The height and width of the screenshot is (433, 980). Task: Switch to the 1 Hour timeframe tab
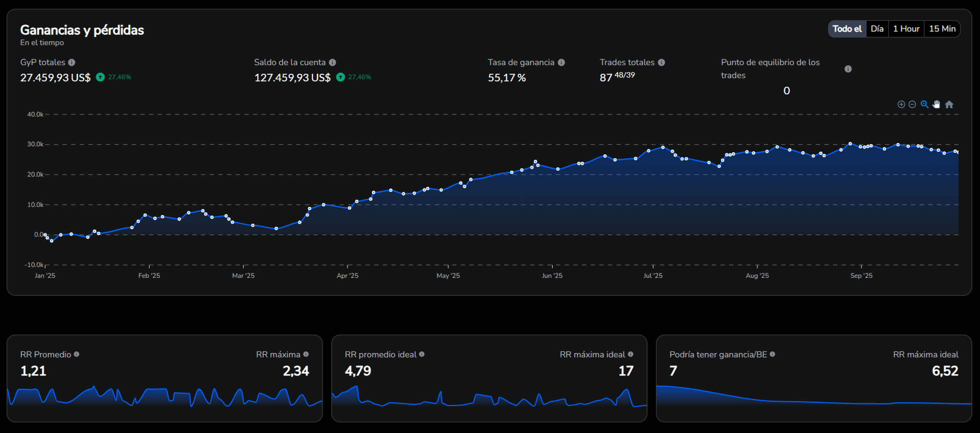click(x=906, y=29)
